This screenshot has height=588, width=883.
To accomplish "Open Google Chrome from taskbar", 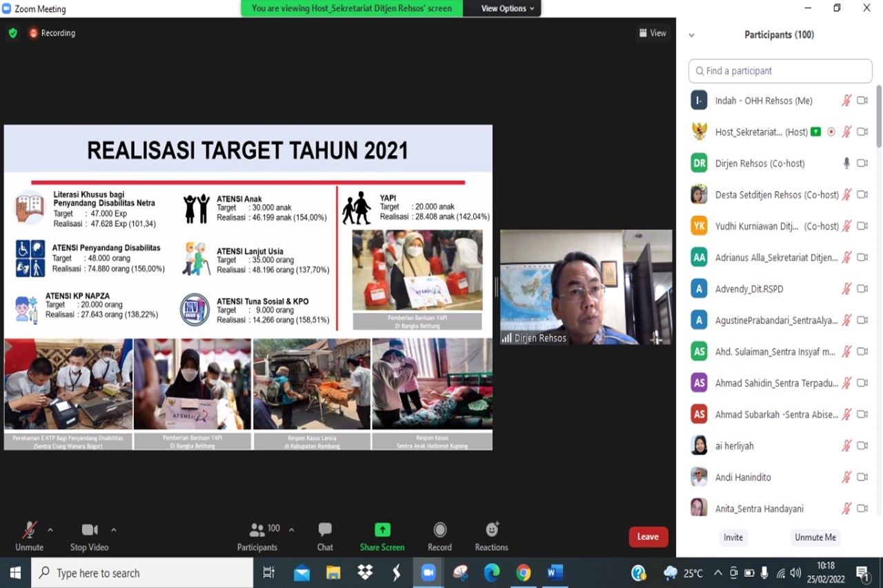I will pos(524,573).
